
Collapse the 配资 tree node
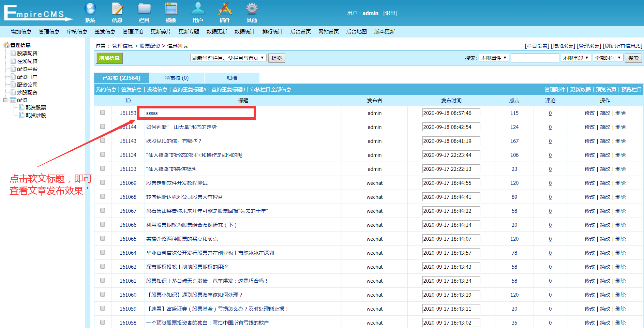5,100
